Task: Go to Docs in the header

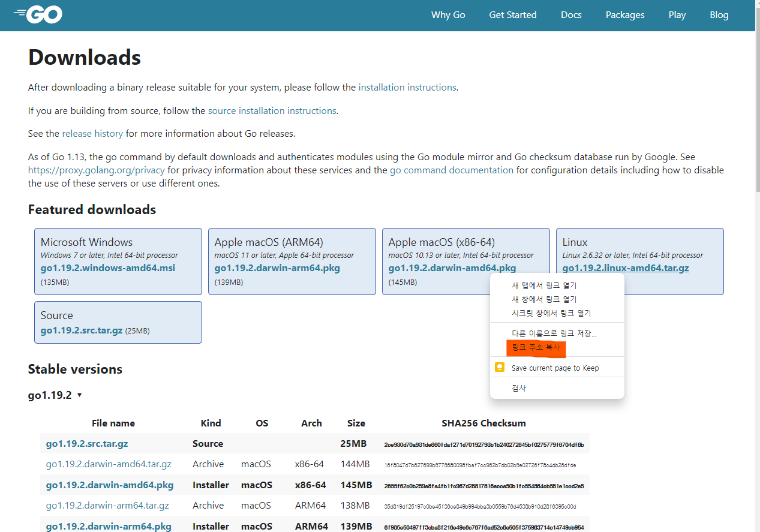Action: [571, 15]
